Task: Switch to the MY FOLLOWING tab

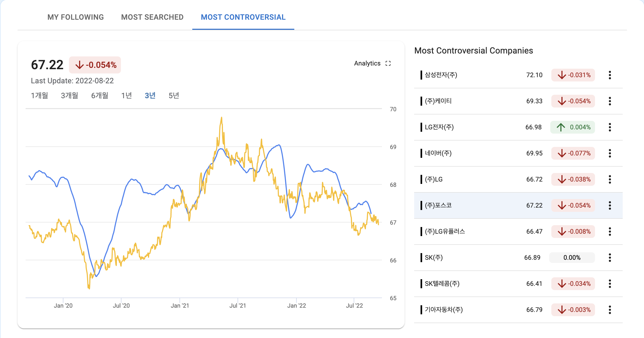Action: click(x=76, y=17)
